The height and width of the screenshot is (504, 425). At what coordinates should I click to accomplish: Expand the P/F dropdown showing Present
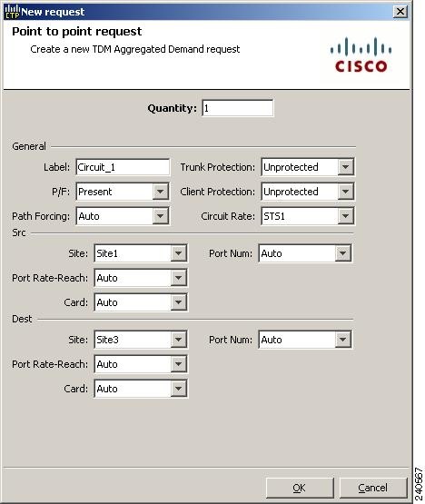(x=123, y=192)
